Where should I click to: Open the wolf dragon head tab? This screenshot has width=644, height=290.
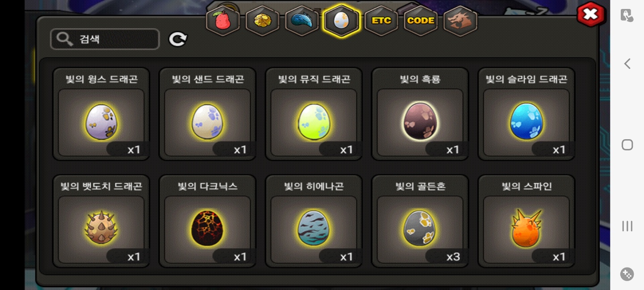point(460,21)
